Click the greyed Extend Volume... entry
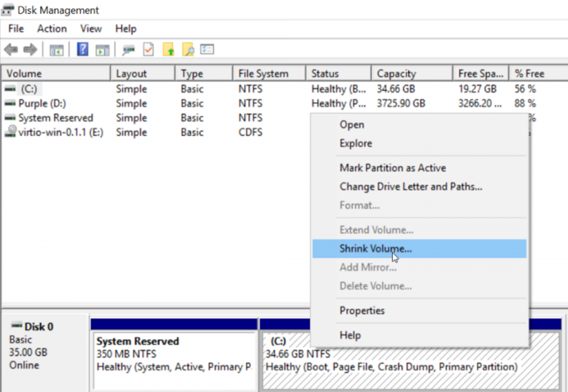This screenshot has width=568, height=392. (419, 230)
